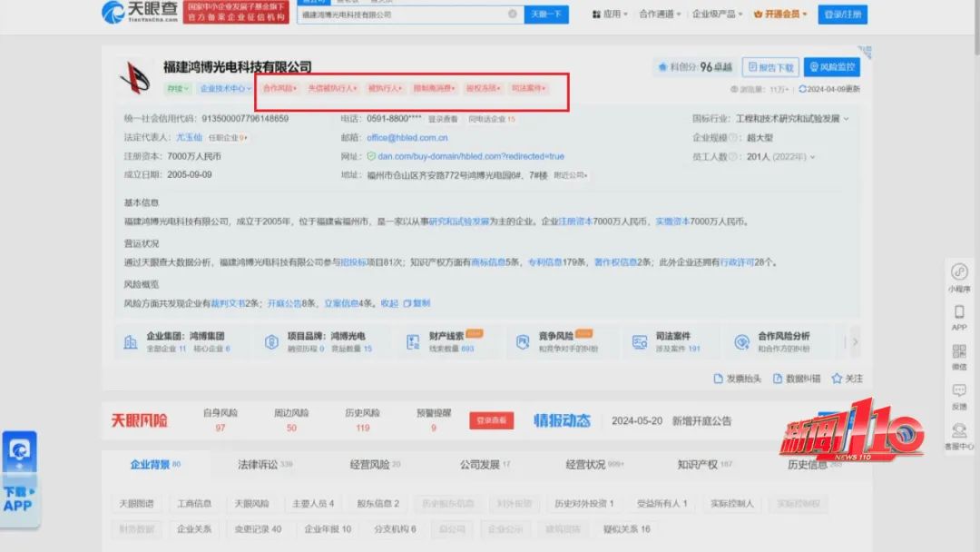Click the 数据纠错 correction icon

click(778, 379)
